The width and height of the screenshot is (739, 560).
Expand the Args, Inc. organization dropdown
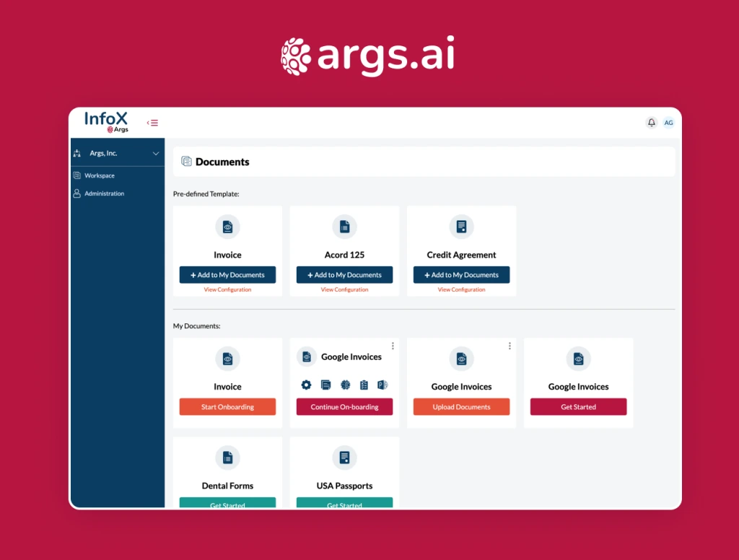pyautogui.click(x=155, y=154)
